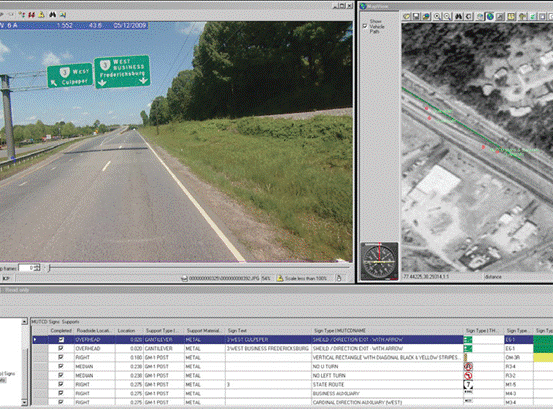Select the zoom in magnifier on map toolbar
The width and height of the screenshot is (553, 409).
click(437, 16)
